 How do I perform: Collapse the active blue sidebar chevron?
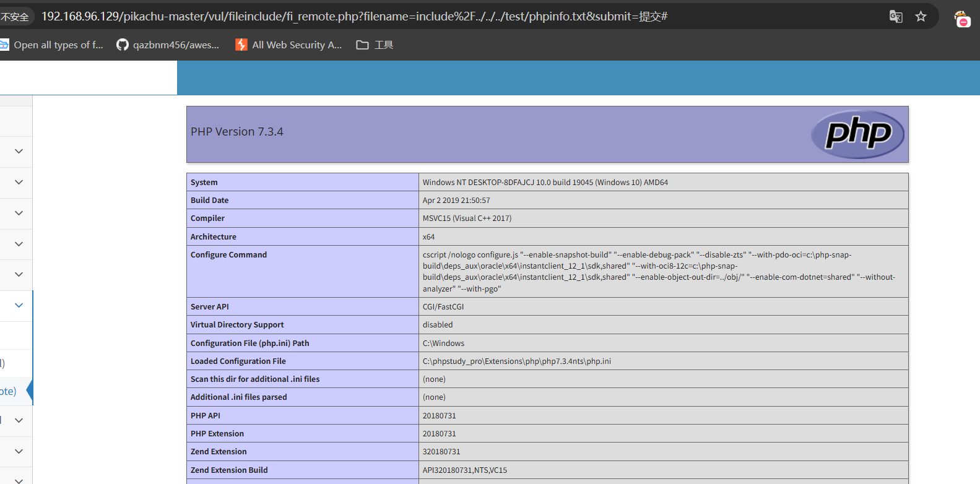19,305
